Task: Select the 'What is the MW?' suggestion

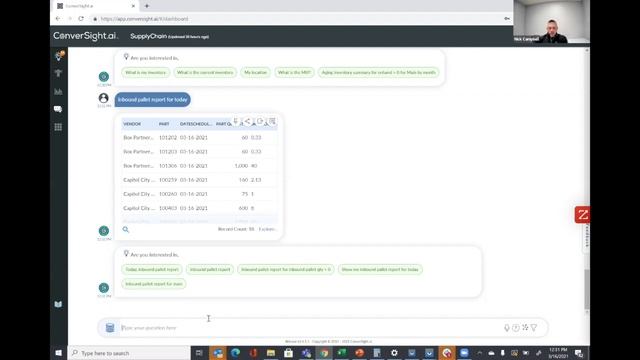Action: click(x=294, y=72)
